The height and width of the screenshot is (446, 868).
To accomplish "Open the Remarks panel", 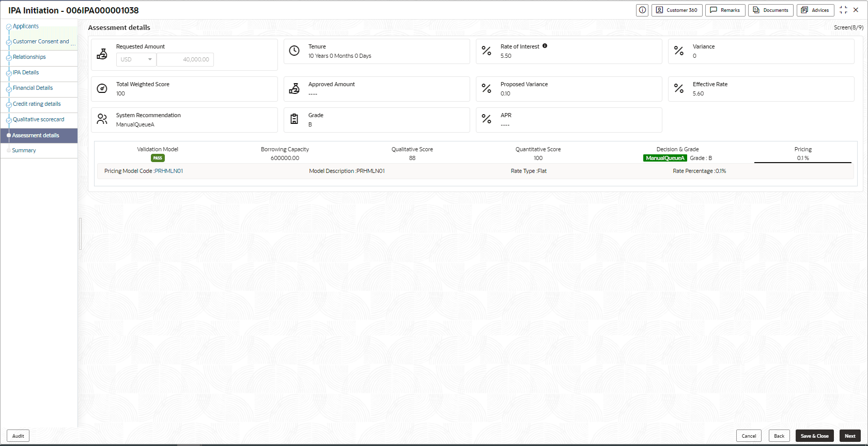I will [x=725, y=10].
